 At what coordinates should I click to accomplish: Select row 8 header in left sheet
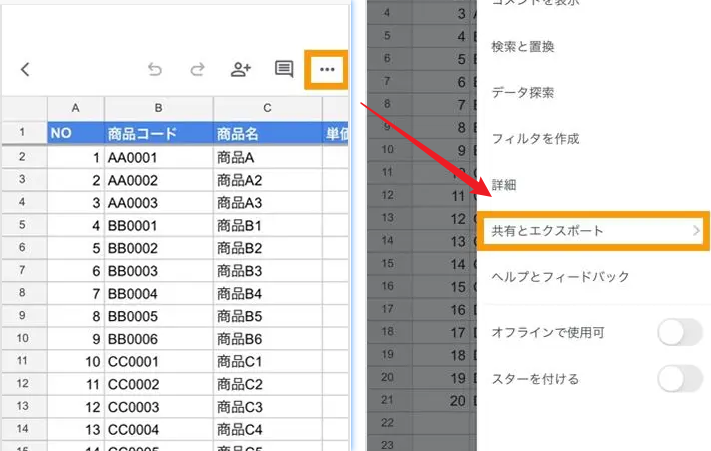(x=22, y=293)
